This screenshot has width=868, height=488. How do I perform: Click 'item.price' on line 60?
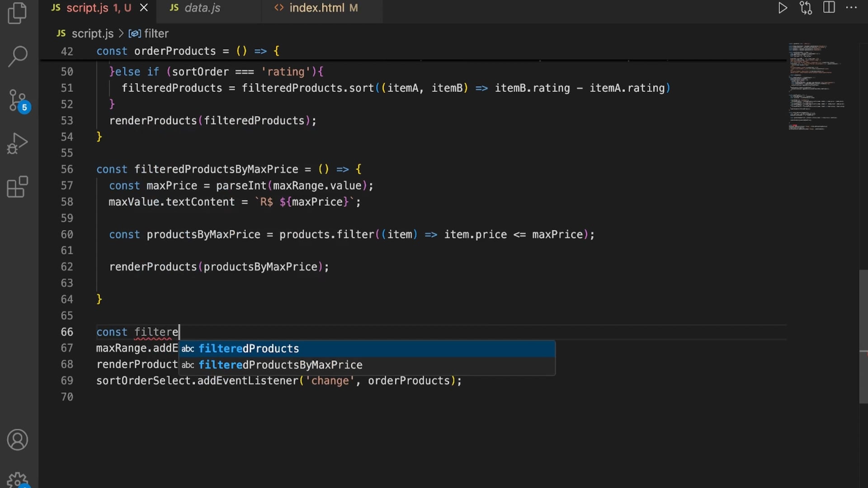coord(475,234)
